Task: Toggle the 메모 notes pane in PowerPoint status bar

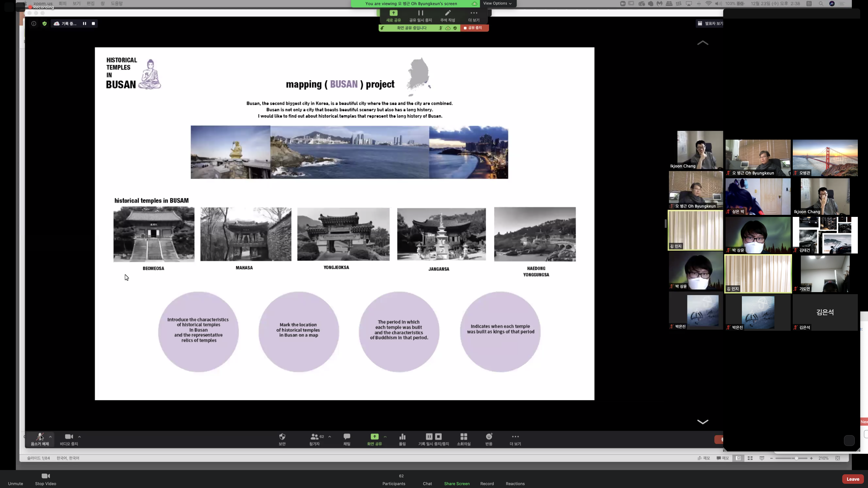Action: pos(704,458)
